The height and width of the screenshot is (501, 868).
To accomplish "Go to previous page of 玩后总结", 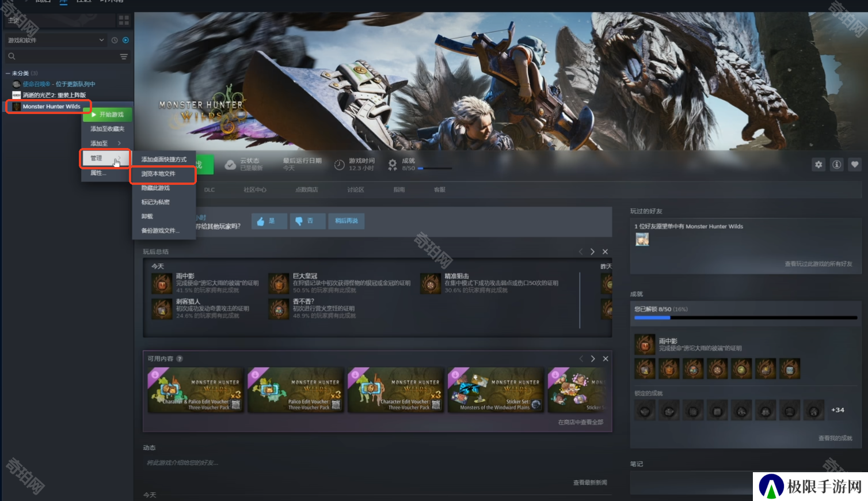I will pyautogui.click(x=580, y=252).
